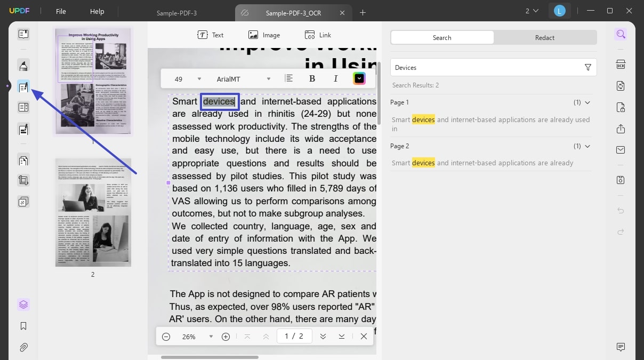Screen dimensions: 644x360
Task: Open the text color swatch
Action: pos(359,78)
